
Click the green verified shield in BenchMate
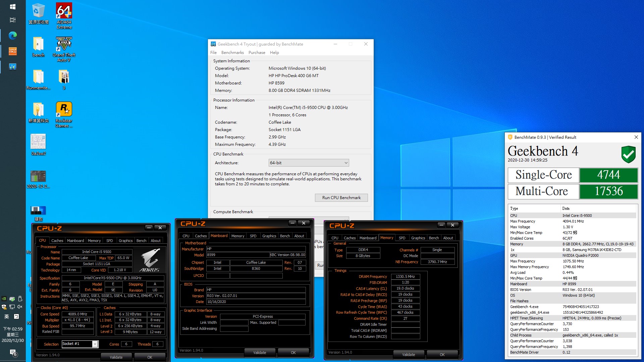click(628, 155)
